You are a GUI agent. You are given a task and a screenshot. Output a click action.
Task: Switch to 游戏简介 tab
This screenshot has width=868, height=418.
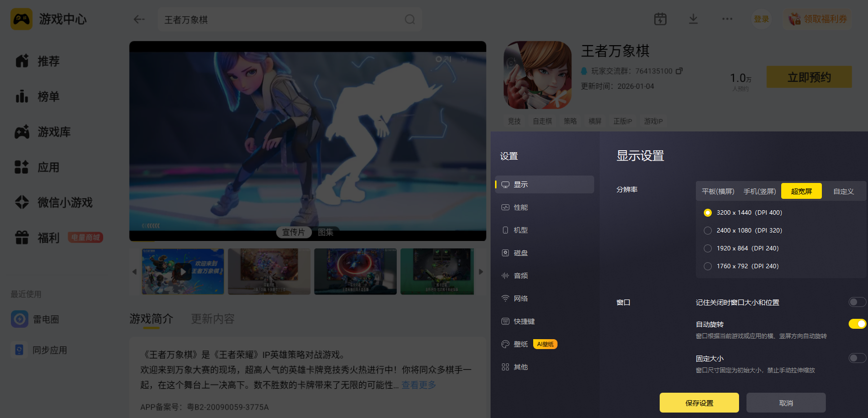151,319
